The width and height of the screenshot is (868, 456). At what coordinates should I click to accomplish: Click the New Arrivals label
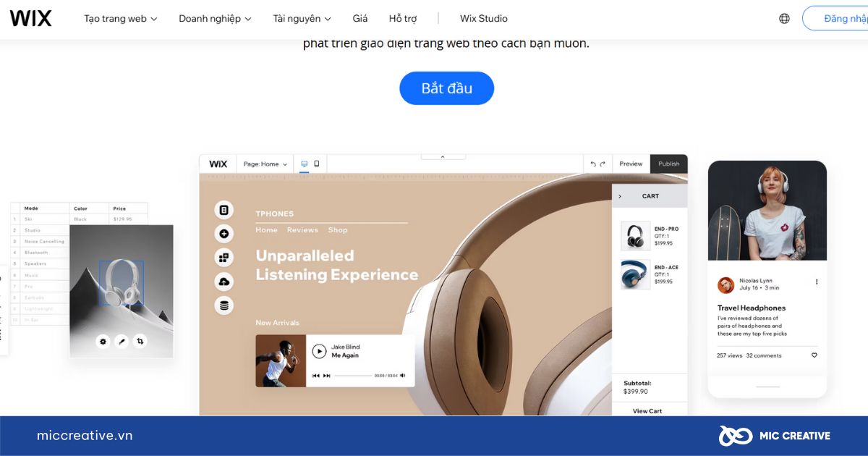277,323
